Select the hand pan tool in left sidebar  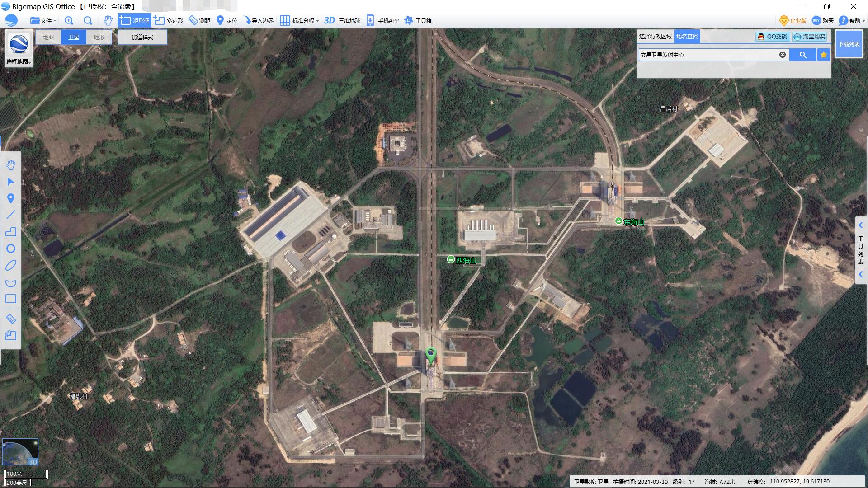pyautogui.click(x=11, y=165)
